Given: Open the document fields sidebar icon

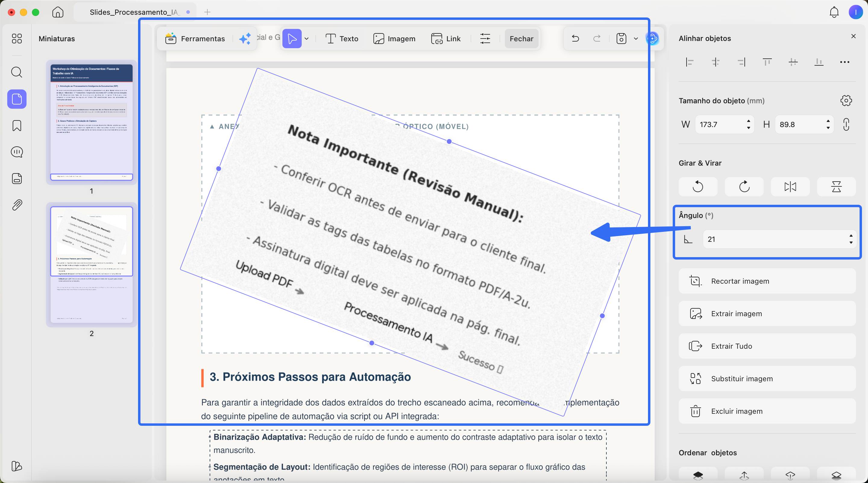Looking at the screenshot, I should coord(17,178).
